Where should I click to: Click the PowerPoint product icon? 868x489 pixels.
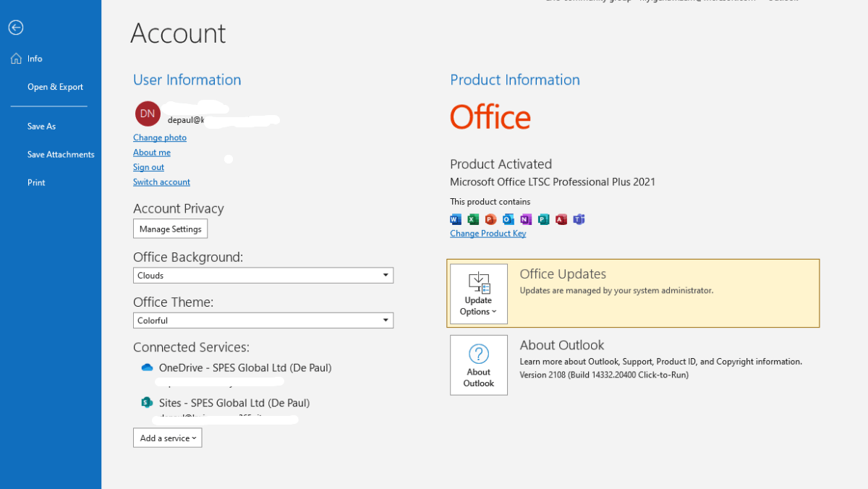(490, 219)
